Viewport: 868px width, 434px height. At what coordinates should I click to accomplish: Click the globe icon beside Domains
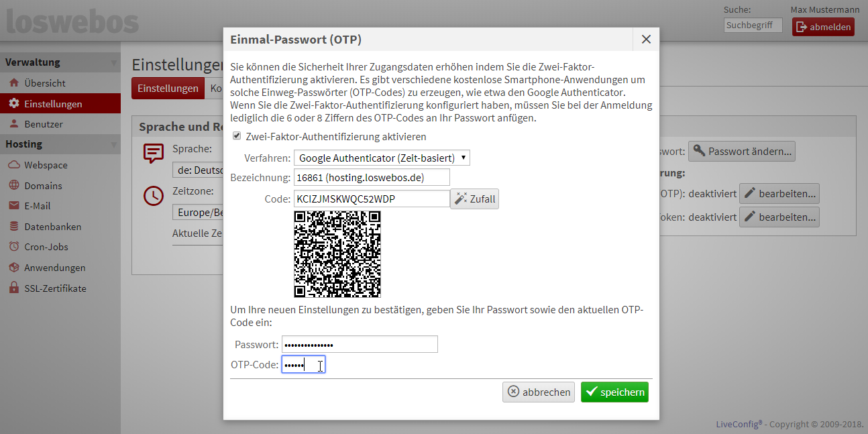[13, 186]
